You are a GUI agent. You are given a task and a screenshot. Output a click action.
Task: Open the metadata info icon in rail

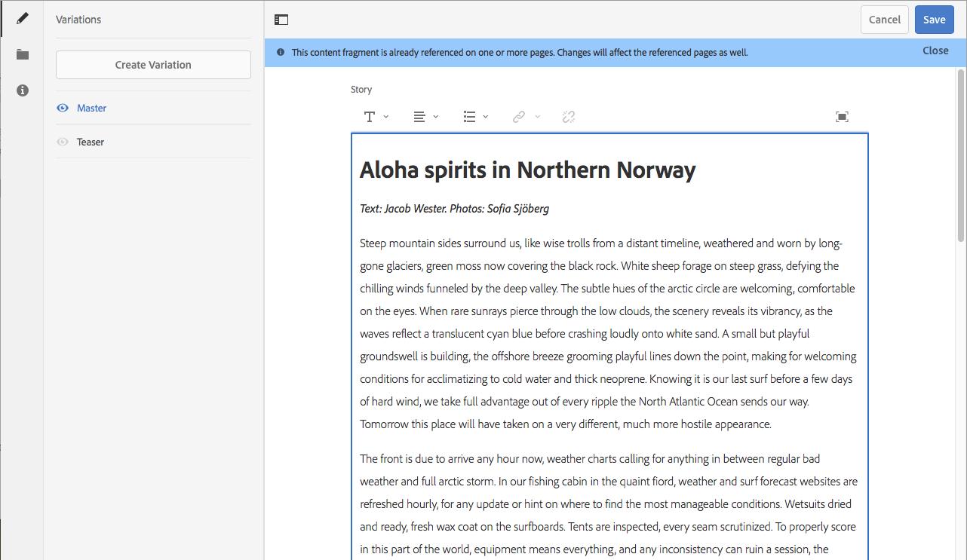23,90
